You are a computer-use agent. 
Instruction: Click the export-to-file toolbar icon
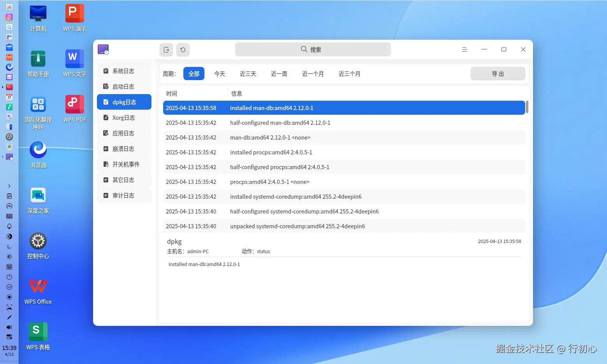(166, 50)
